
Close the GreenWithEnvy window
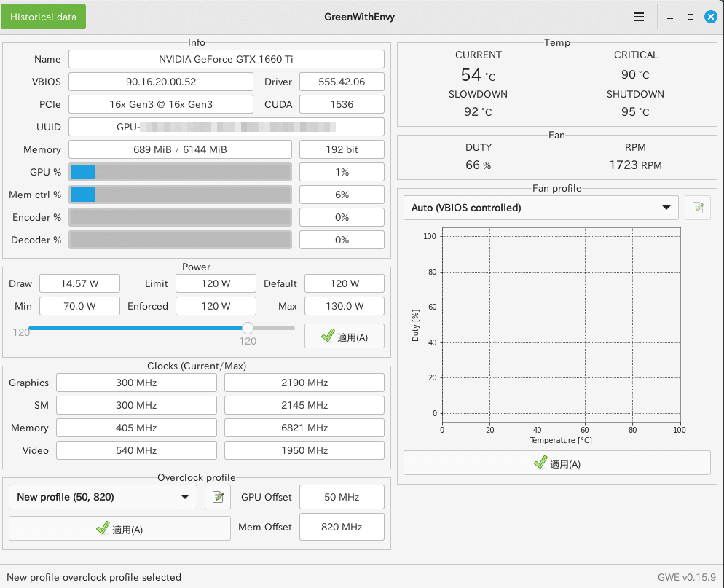[711, 17]
